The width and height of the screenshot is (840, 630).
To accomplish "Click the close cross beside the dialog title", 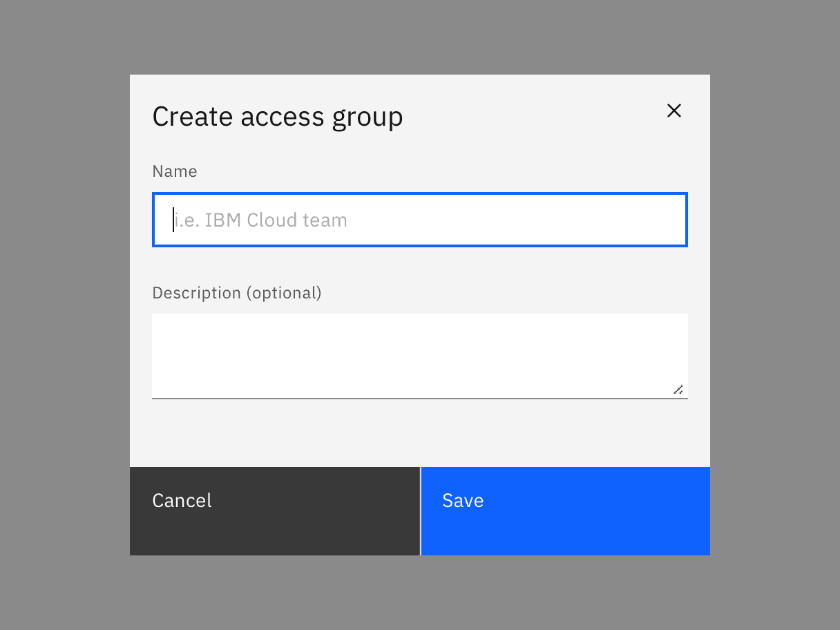I will coord(674,111).
